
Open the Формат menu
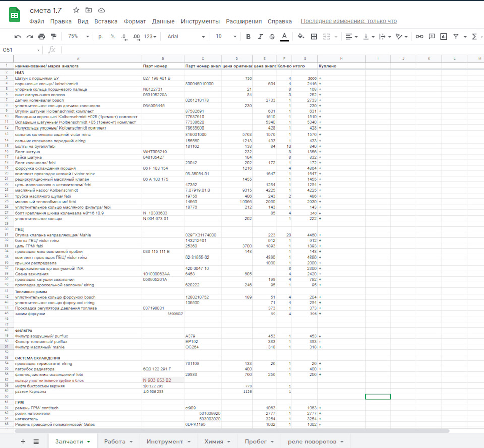click(135, 21)
